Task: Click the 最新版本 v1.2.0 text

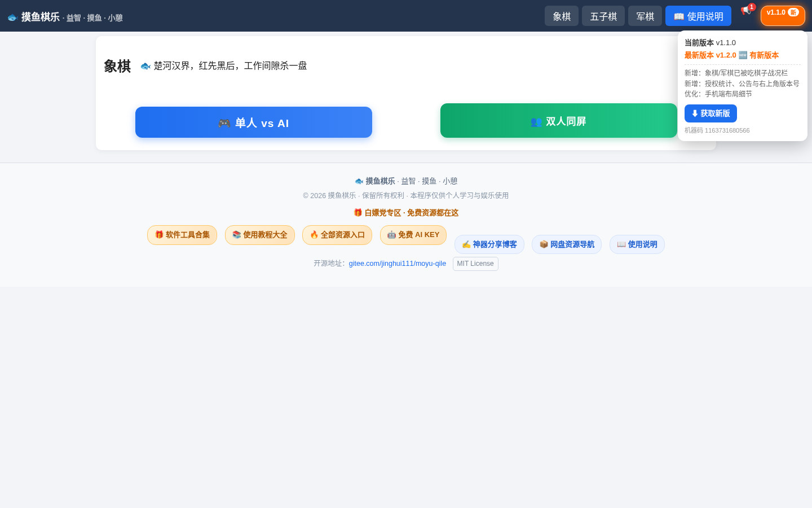Action: click(710, 55)
